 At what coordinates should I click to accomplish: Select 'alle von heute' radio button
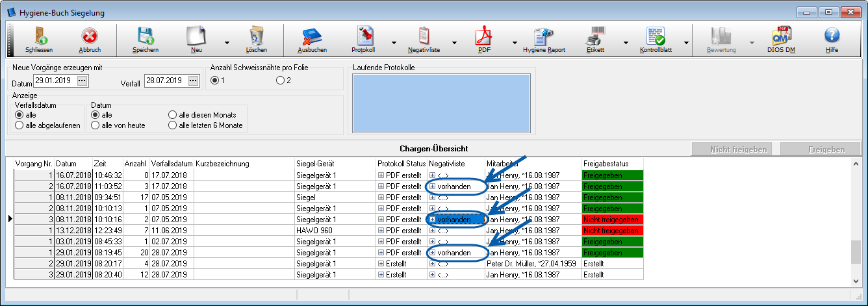click(x=96, y=125)
